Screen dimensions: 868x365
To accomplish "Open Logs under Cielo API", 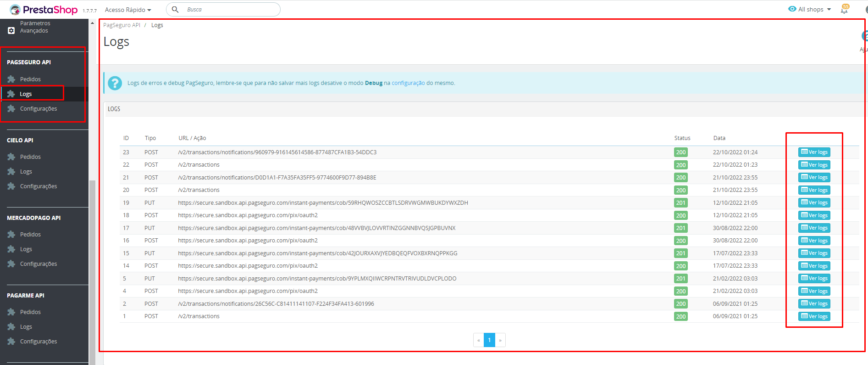I will tap(26, 171).
